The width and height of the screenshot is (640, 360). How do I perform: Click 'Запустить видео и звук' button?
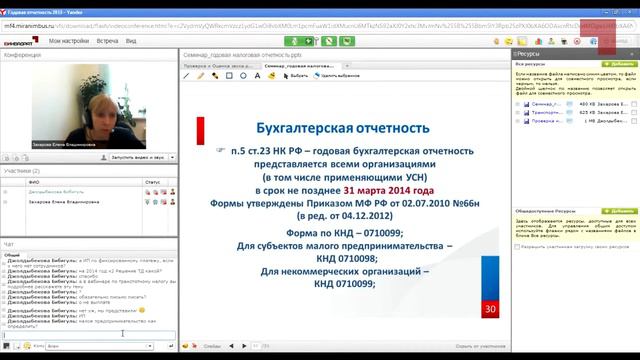click(138, 158)
